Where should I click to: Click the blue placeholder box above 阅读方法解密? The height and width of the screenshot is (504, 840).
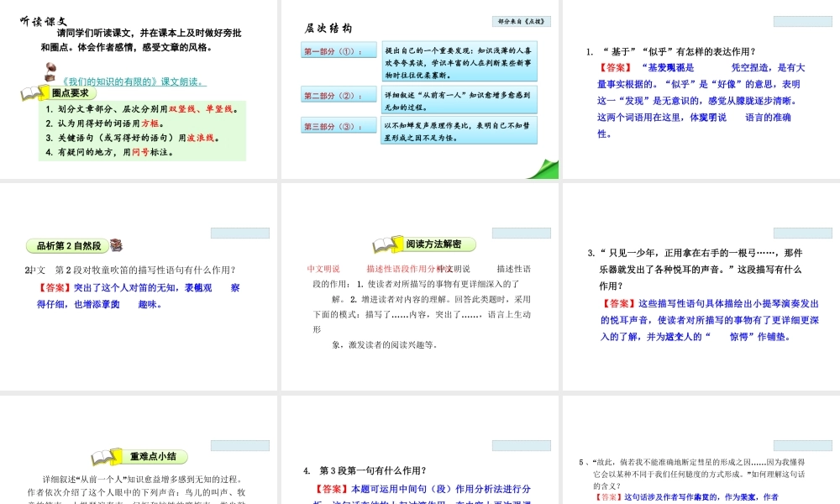click(x=522, y=233)
